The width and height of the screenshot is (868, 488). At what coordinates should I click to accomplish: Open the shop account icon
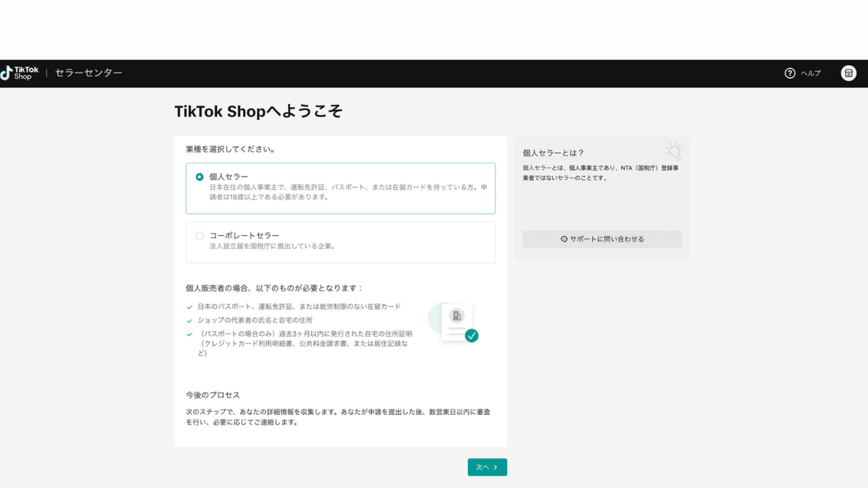(x=848, y=73)
